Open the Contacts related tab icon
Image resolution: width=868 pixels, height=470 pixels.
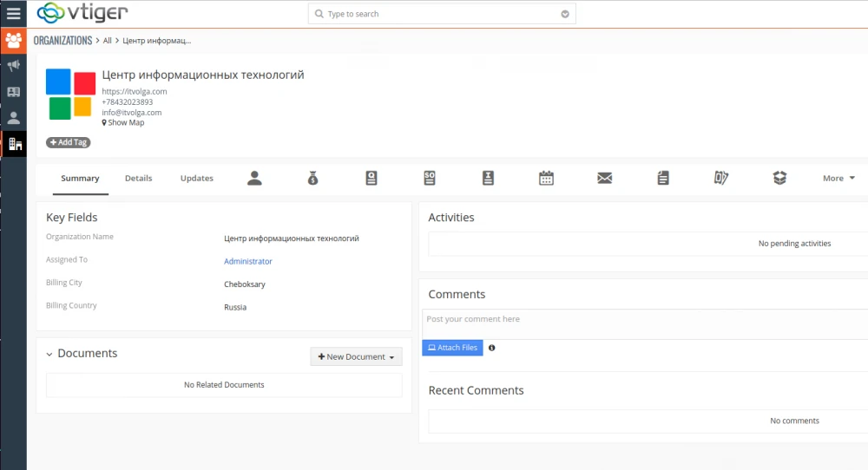pyautogui.click(x=254, y=178)
